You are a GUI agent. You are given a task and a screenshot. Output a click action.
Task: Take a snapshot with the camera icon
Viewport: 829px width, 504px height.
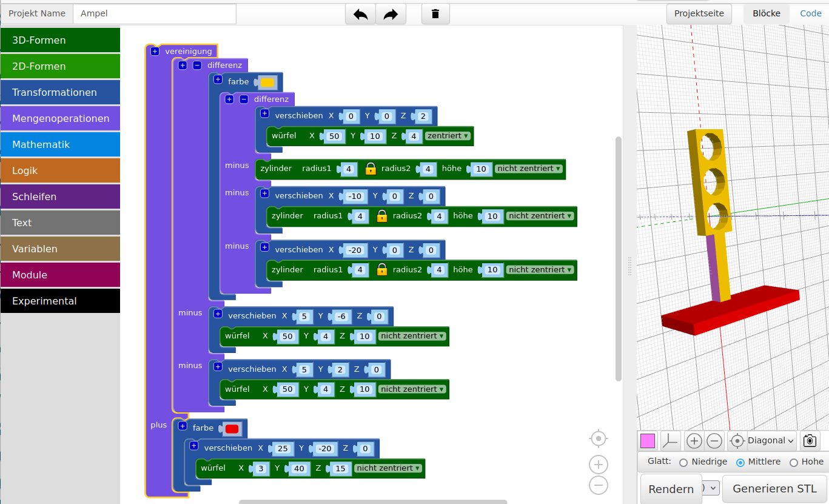(x=810, y=441)
